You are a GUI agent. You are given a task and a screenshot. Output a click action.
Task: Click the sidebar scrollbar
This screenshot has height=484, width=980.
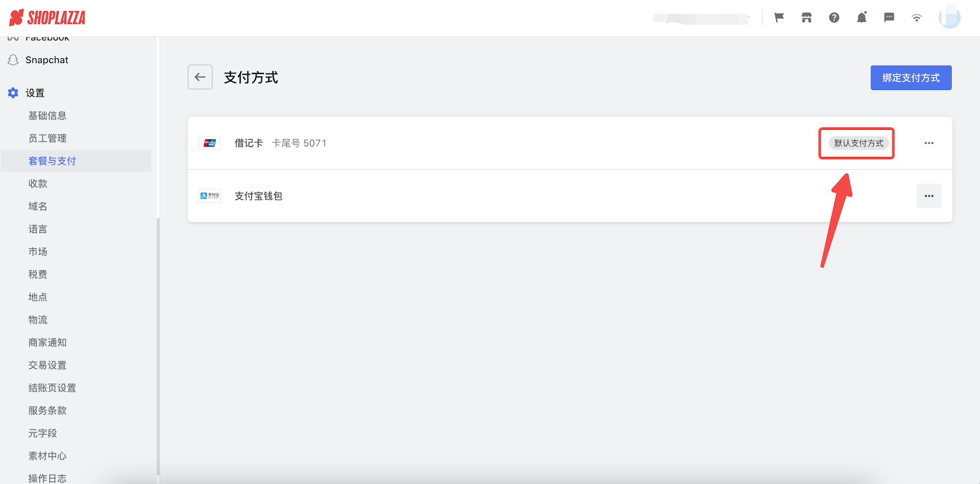click(158, 346)
